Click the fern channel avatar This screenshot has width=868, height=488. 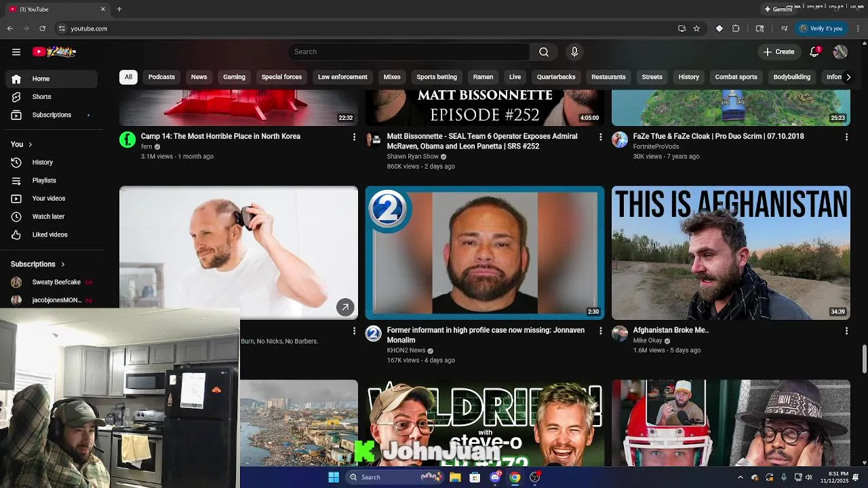[127, 140]
